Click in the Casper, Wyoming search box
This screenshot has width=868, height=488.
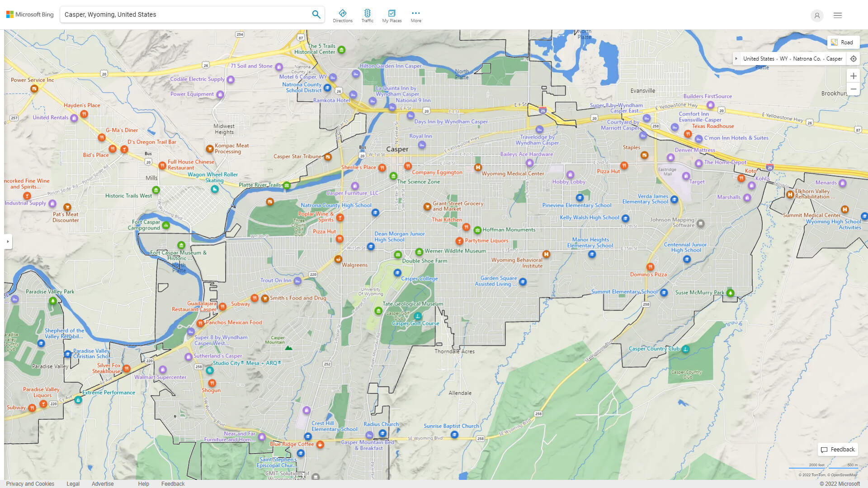(x=181, y=14)
